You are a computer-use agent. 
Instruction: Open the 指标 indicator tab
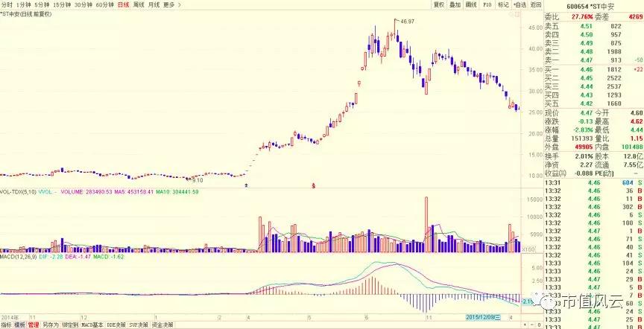click(6, 325)
